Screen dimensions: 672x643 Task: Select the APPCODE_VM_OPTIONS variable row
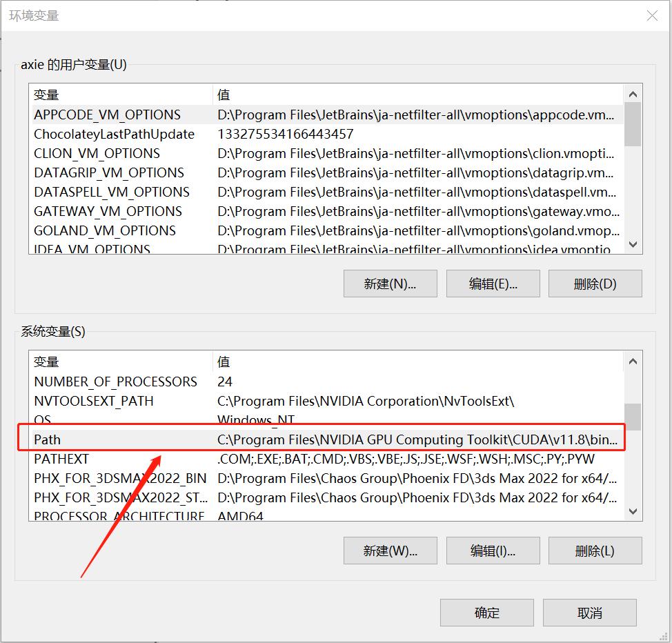(x=328, y=115)
